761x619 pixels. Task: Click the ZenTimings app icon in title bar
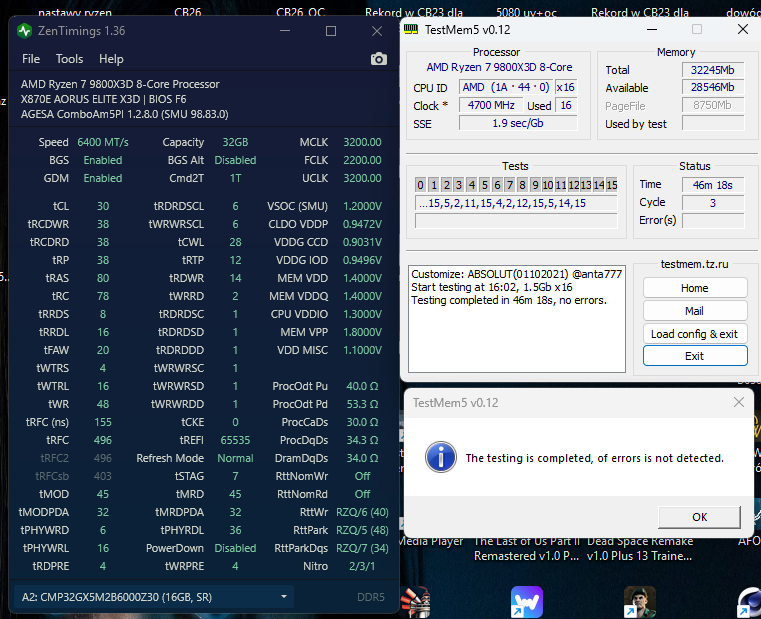point(25,31)
